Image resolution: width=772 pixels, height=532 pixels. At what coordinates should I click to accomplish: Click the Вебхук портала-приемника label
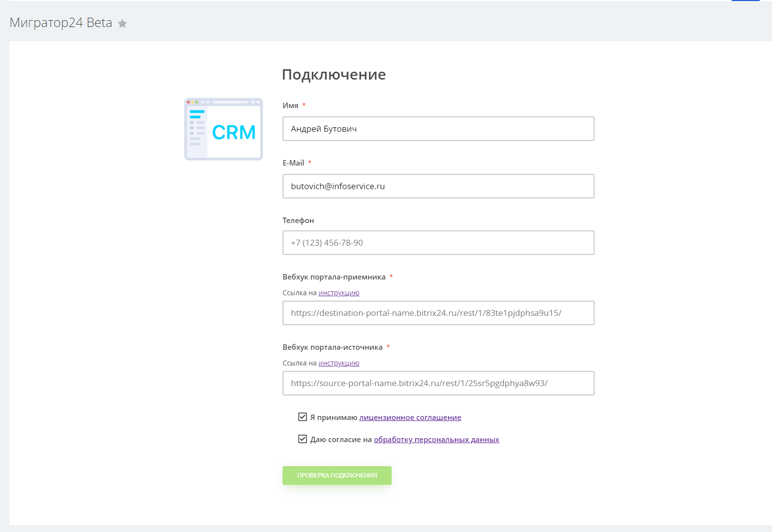point(334,277)
